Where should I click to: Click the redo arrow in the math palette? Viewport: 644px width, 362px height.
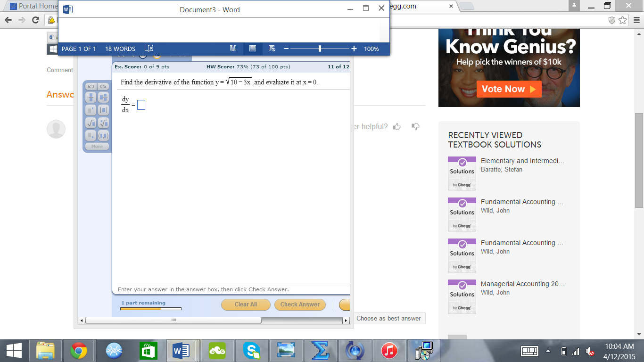103,87
